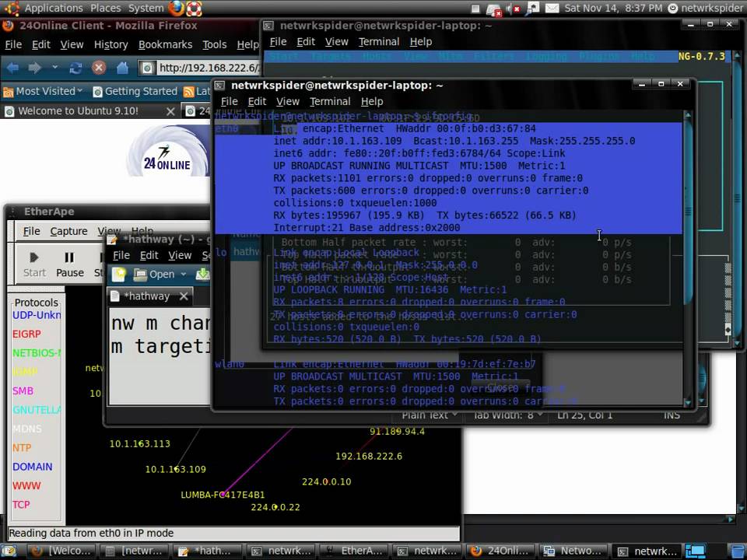The height and width of the screenshot is (560, 747).
Task: Click the clock showing Sat Nov 14
Action: [613, 8]
